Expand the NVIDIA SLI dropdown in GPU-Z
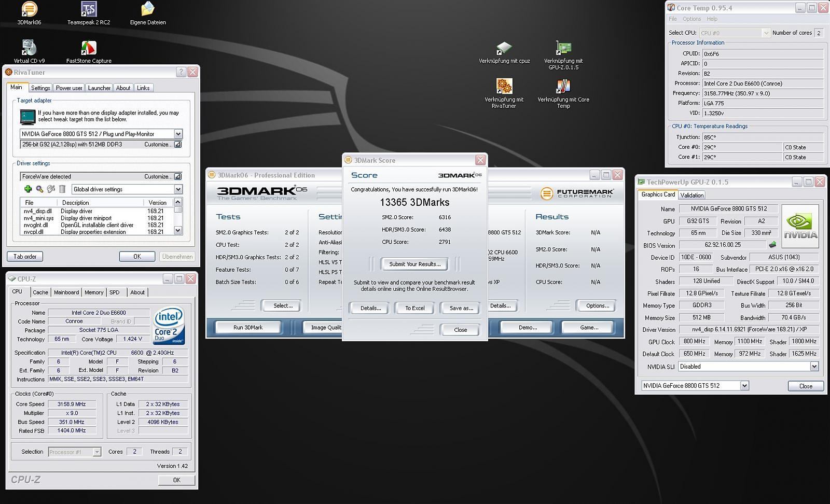 [814, 367]
